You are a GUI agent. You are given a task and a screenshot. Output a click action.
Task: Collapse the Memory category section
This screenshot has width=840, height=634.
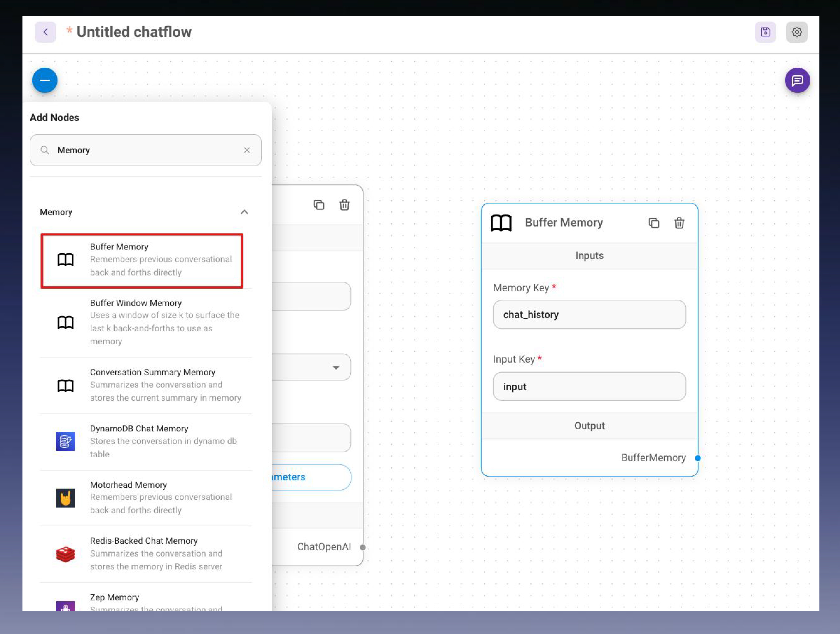coord(244,212)
